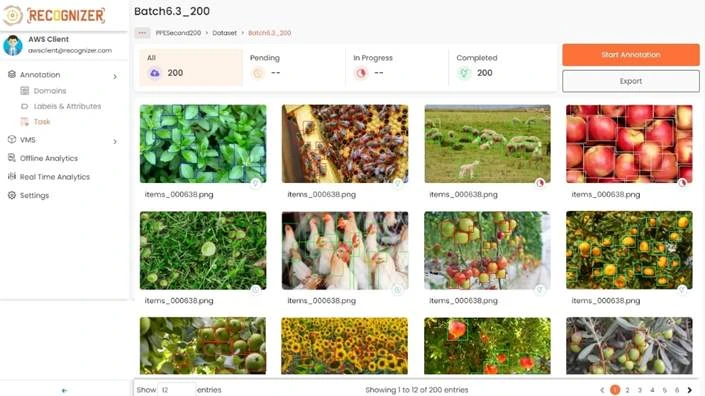Go to page 5 in pagination
This screenshot has width=705, height=396.
(x=665, y=390)
